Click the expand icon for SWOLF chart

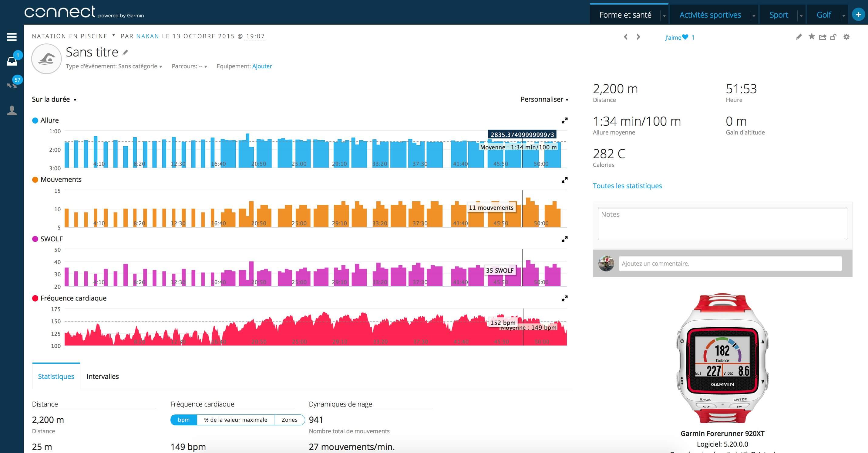(564, 239)
